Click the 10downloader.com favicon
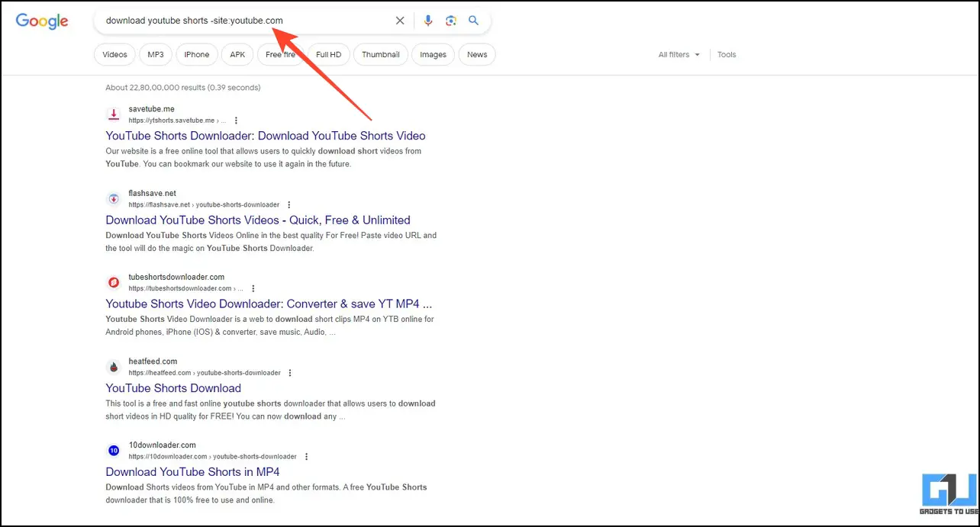This screenshot has height=527, width=980. tap(114, 450)
